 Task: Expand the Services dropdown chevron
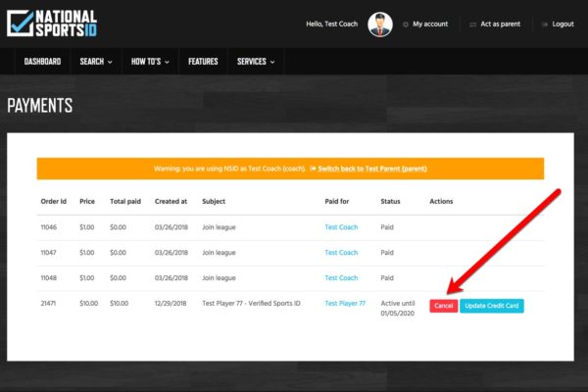[x=272, y=63]
